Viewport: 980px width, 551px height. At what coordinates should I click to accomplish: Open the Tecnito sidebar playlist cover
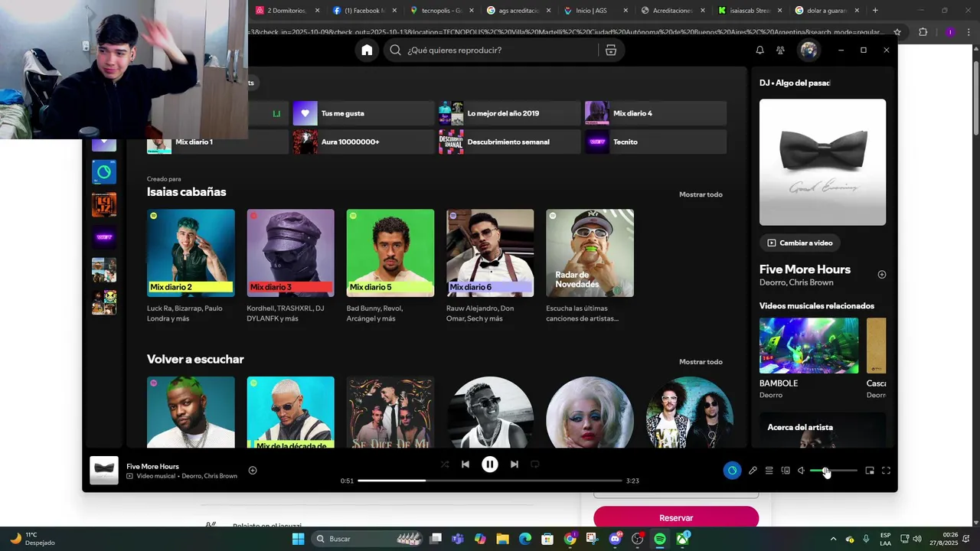coord(104,237)
